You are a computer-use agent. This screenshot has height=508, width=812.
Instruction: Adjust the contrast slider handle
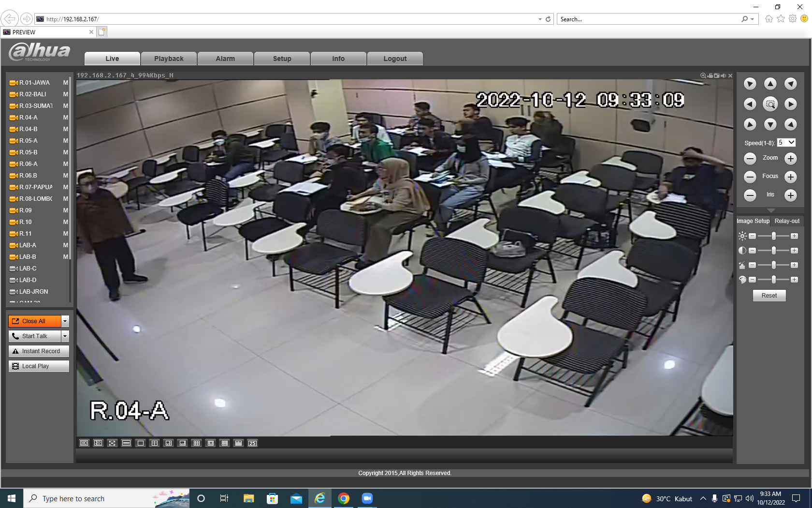pyautogui.click(x=774, y=251)
